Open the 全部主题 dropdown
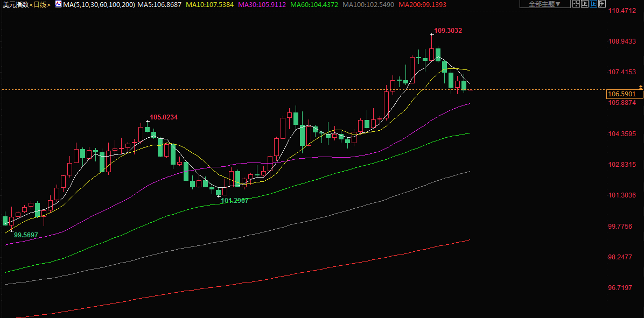Viewport: 644px width, 318px height. pyautogui.click(x=549, y=4)
